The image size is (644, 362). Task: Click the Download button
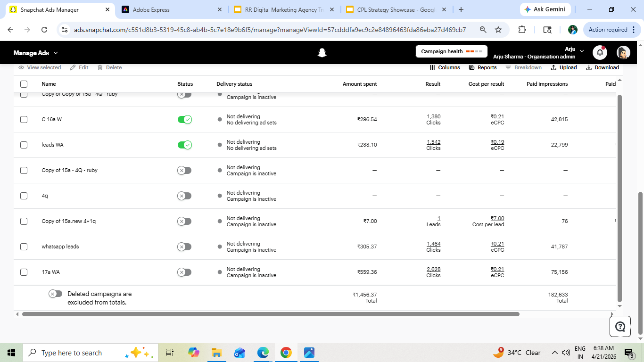point(603,67)
